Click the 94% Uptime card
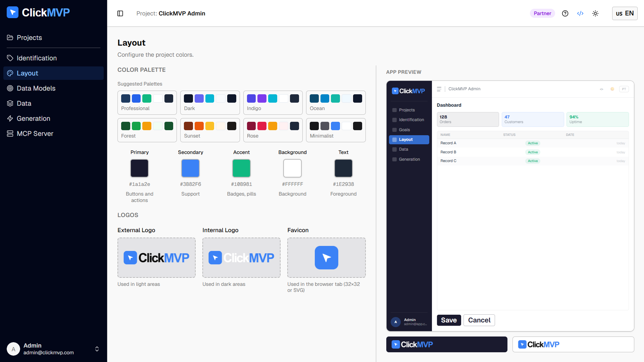The height and width of the screenshot is (362, 644). (x=598, y=119)
